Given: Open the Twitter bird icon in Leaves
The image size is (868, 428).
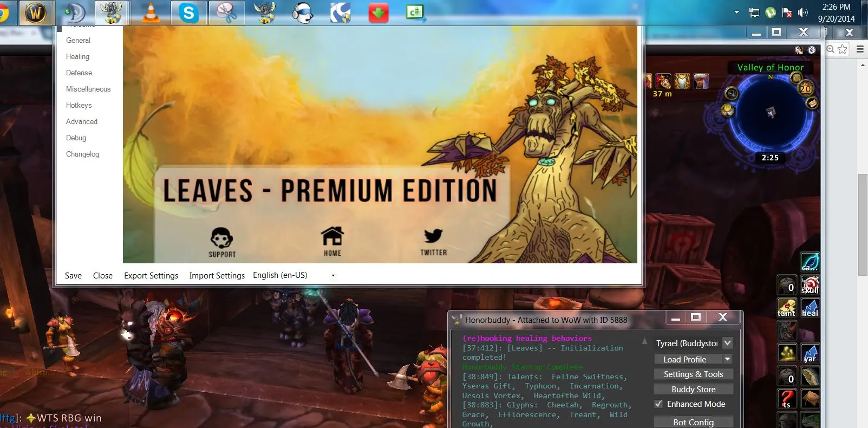Looking at the screenshot, I should (434, 242).
